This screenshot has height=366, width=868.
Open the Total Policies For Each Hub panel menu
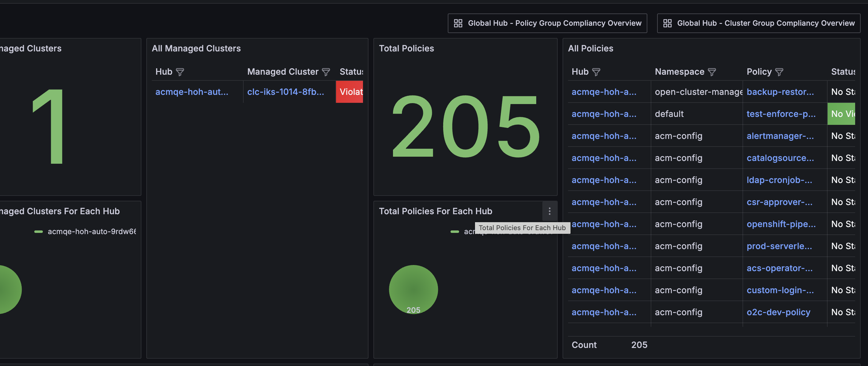549,211
